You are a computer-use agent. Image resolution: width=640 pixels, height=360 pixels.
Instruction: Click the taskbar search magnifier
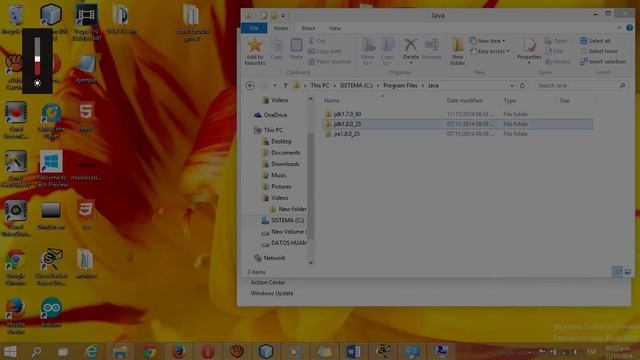coord(36,351)
